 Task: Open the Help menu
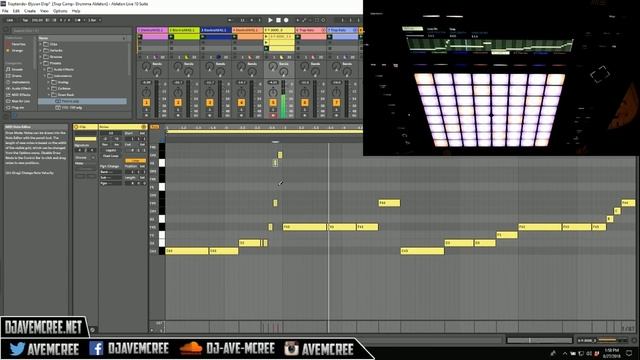(76, 11)
